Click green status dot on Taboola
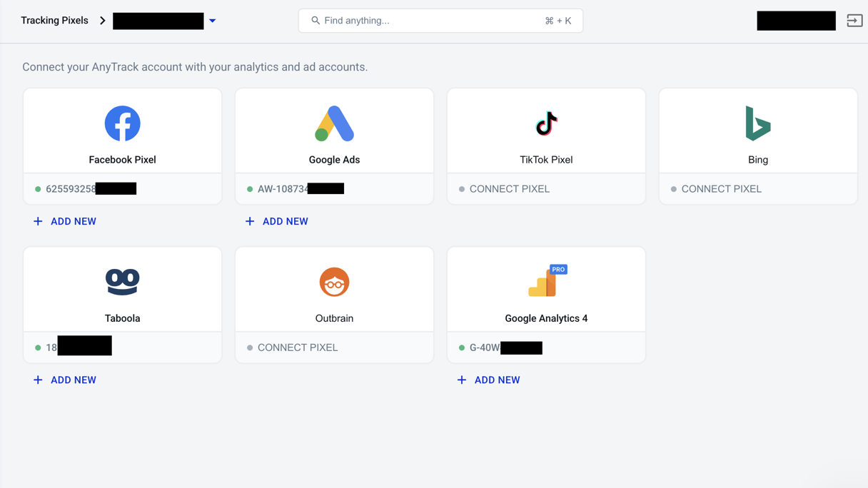 pos(38,347)
